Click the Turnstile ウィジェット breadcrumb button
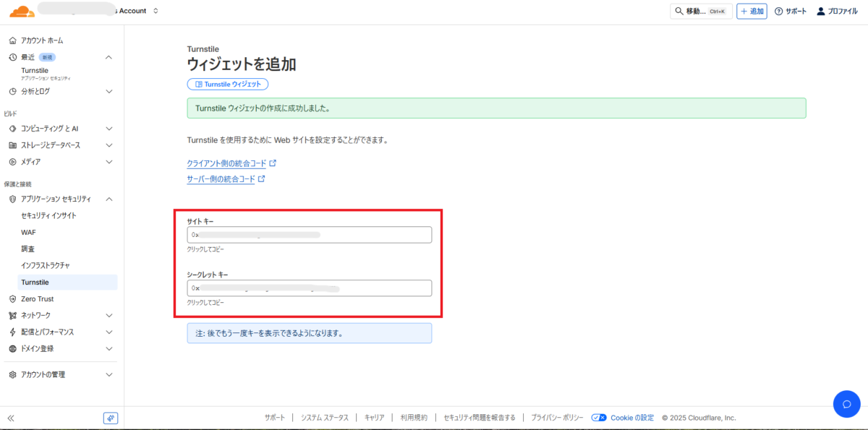Viewport: 868px width, 430px height. click(228, 85)
